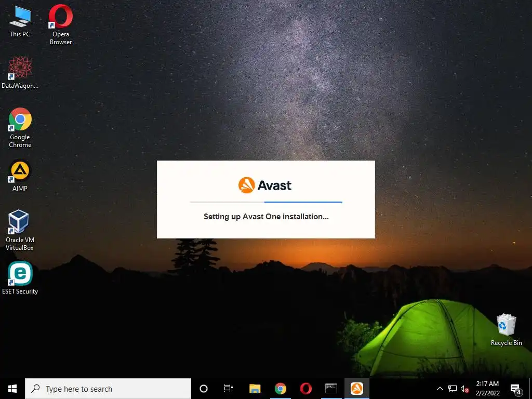Select the AIMP desktop shortcut

[x=20, y=176]
